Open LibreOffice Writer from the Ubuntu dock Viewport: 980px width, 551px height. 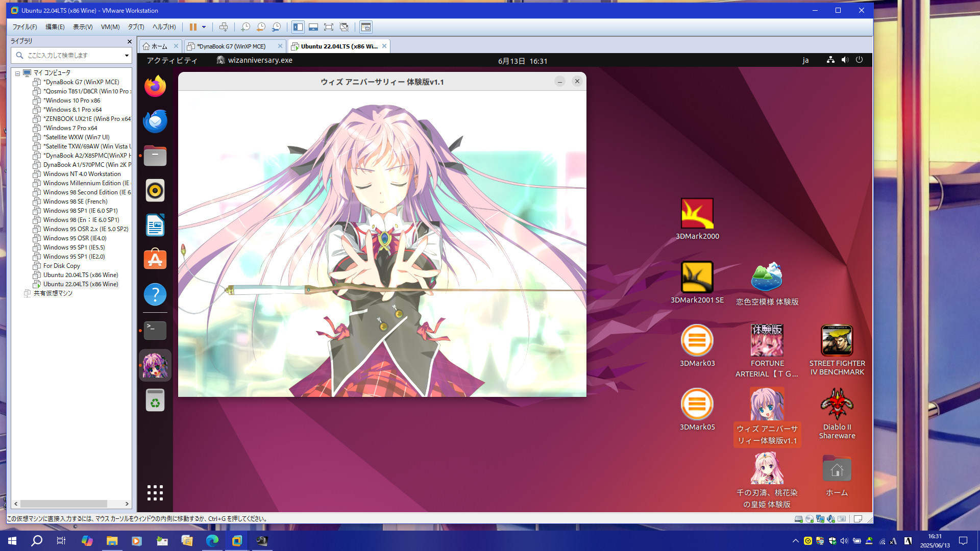coord(155,225)
